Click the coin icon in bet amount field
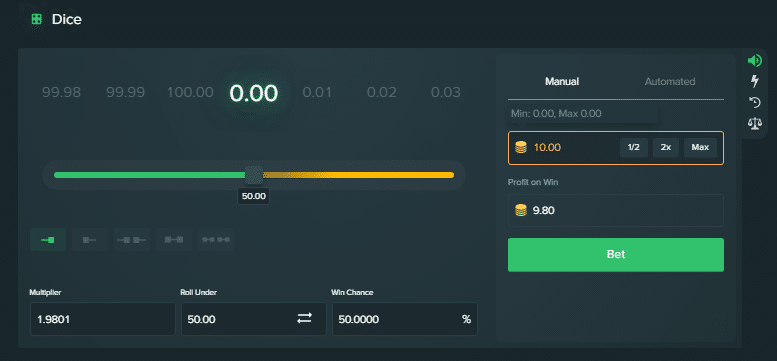777x361 pixels. (521, 147)
